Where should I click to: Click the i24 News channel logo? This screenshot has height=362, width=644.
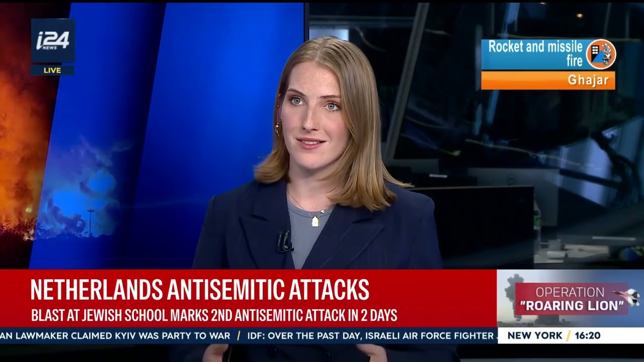pos(52,41)
